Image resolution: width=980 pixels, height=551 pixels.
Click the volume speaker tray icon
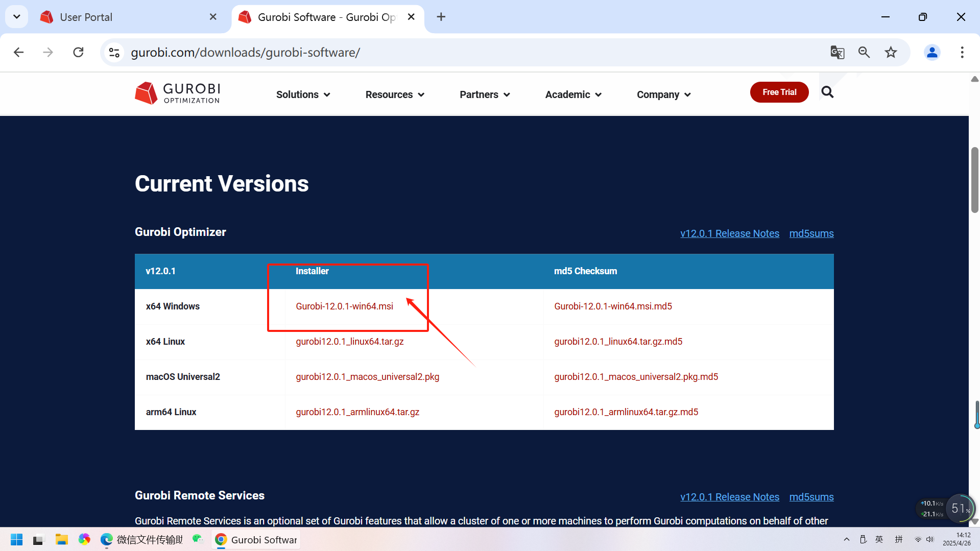pos(930,540)
